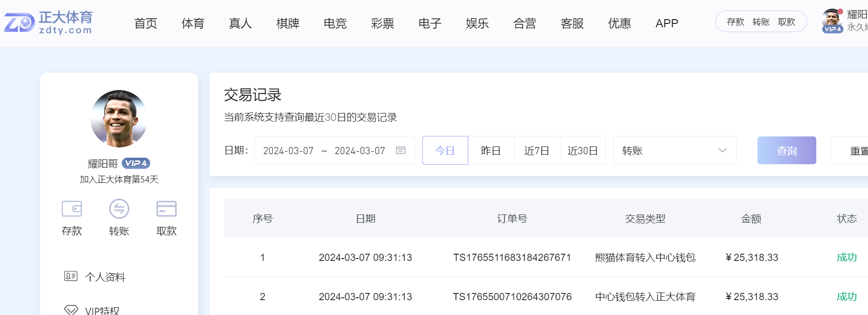Click the header user avatar
Viewport: 868px width, 315px height.
pos(833,21)
